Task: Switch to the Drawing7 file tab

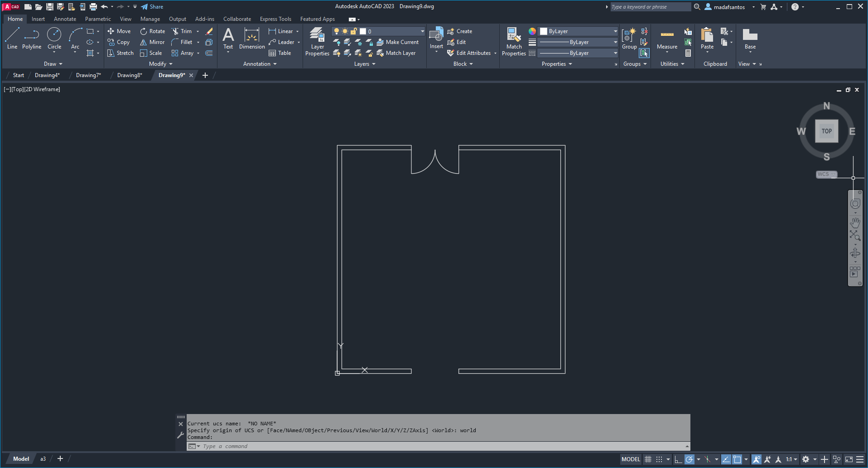Action: click(x=88, y=75)
